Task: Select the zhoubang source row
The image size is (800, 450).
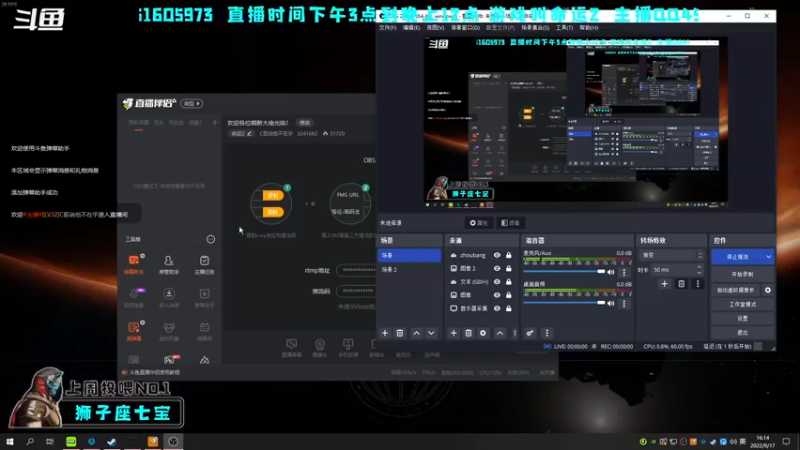Action: tap(481, 255)
